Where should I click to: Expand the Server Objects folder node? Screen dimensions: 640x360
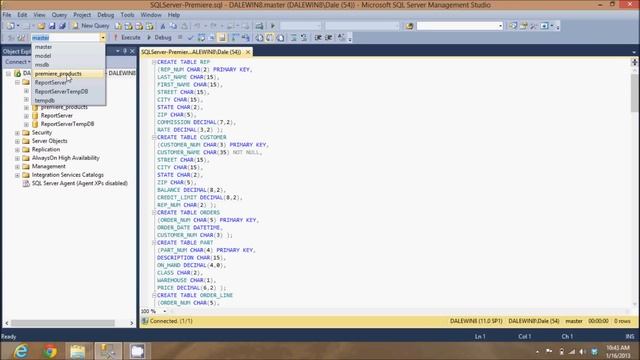point(17,141)
